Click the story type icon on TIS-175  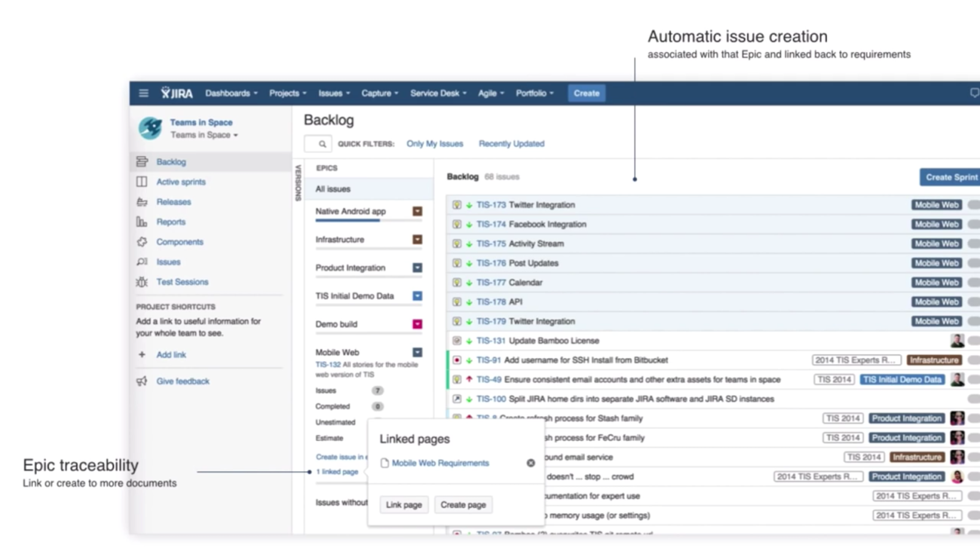457,244
